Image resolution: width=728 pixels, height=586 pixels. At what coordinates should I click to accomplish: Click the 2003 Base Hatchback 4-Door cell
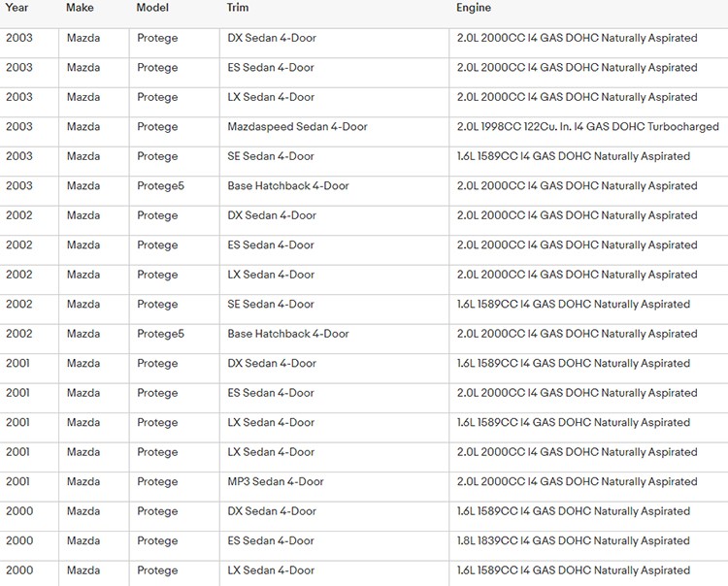click(288, 186)
